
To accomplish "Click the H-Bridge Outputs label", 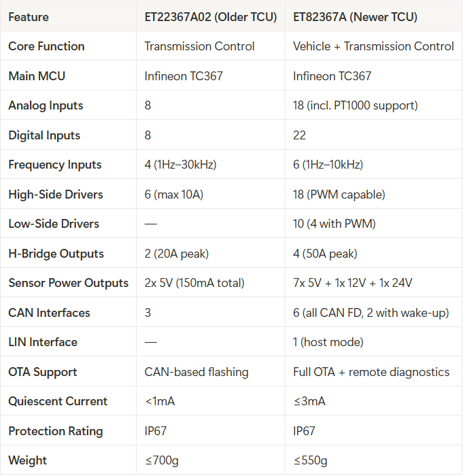I will click(56, 254).
